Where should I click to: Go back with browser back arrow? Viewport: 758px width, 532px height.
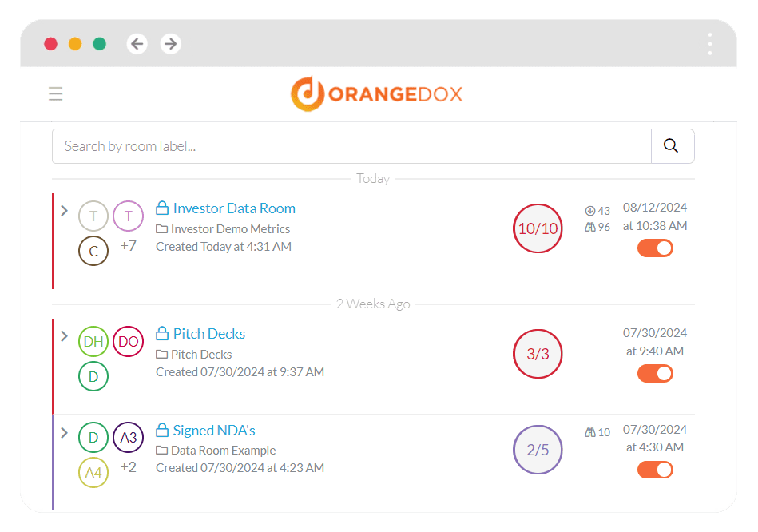(x=137, y=44)
